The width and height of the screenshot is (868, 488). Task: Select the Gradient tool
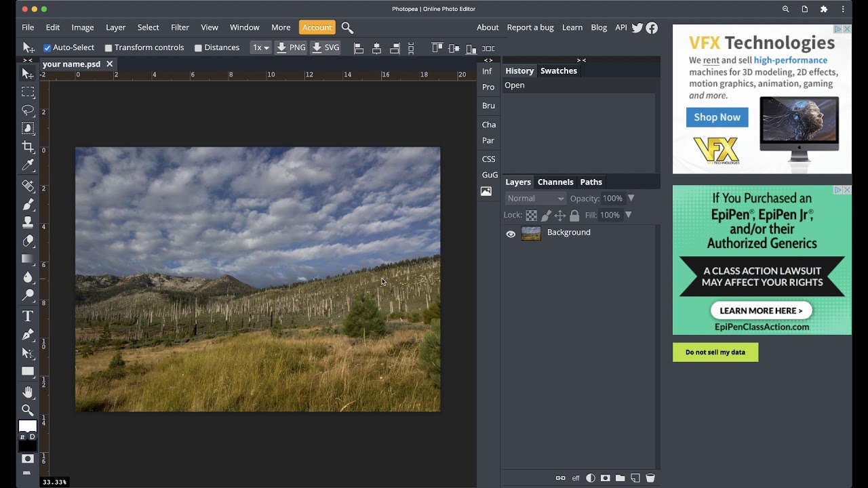click(x=28, y=258)
